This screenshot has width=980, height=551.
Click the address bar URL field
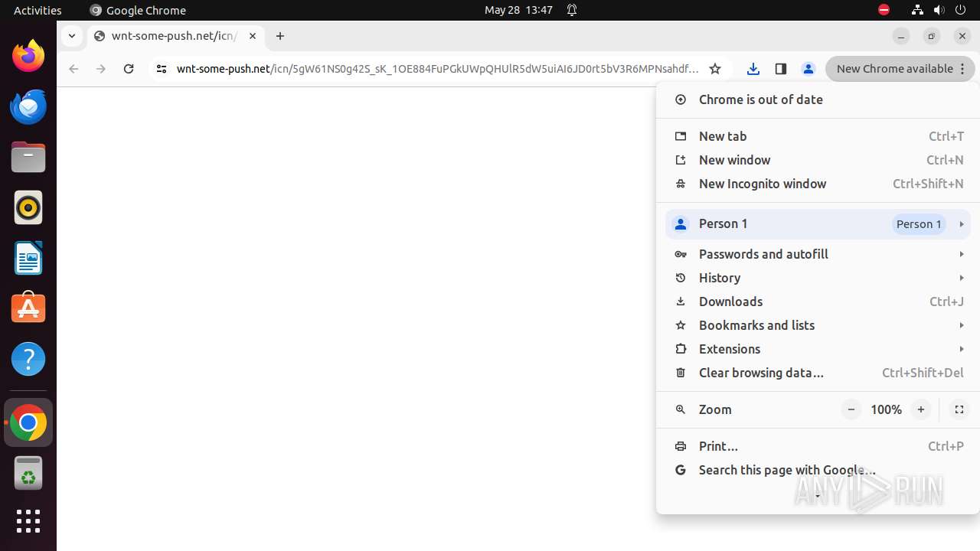pyautogui.click(x=437, y=69)
